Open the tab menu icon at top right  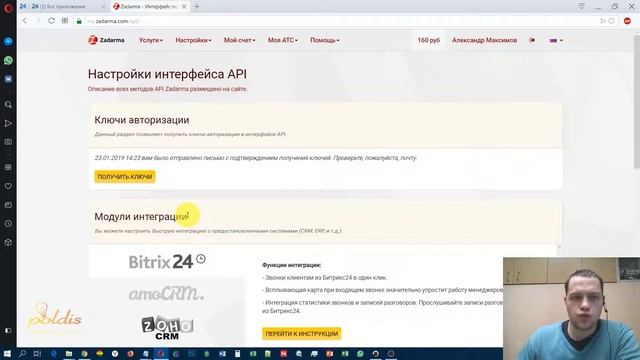point(581,6)
